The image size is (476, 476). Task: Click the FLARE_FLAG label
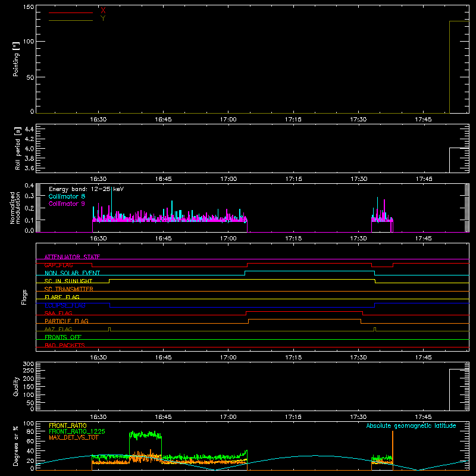tap(62, 297)
